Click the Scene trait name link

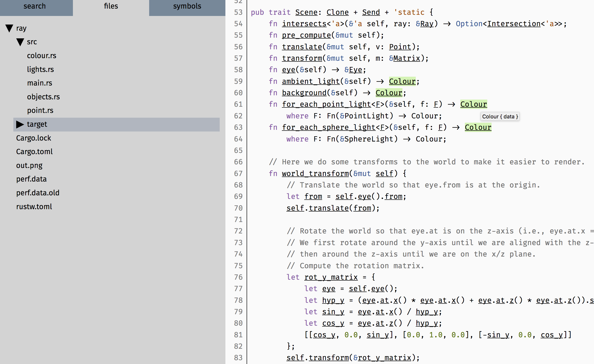pos(306,12)
